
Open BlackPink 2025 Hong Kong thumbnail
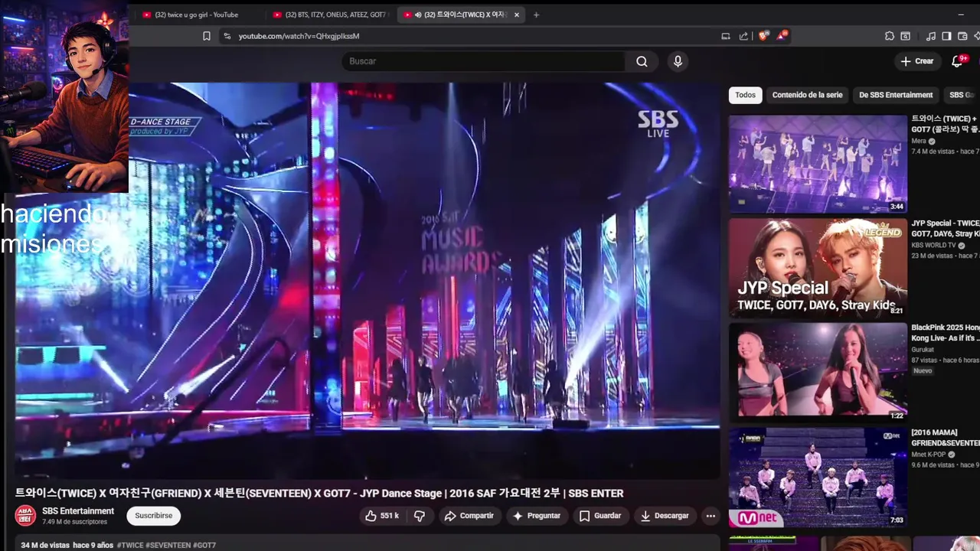point(818,373)
